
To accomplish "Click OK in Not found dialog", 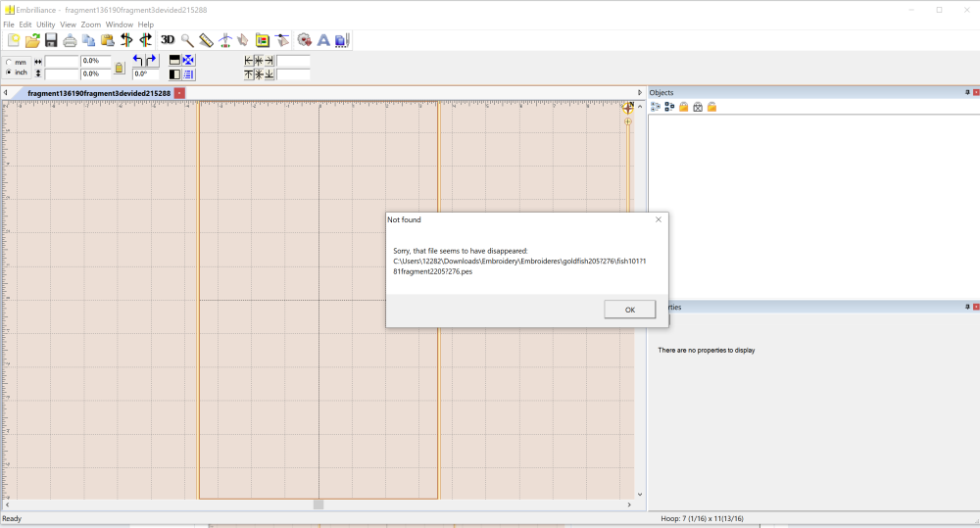I will [629, 310].
